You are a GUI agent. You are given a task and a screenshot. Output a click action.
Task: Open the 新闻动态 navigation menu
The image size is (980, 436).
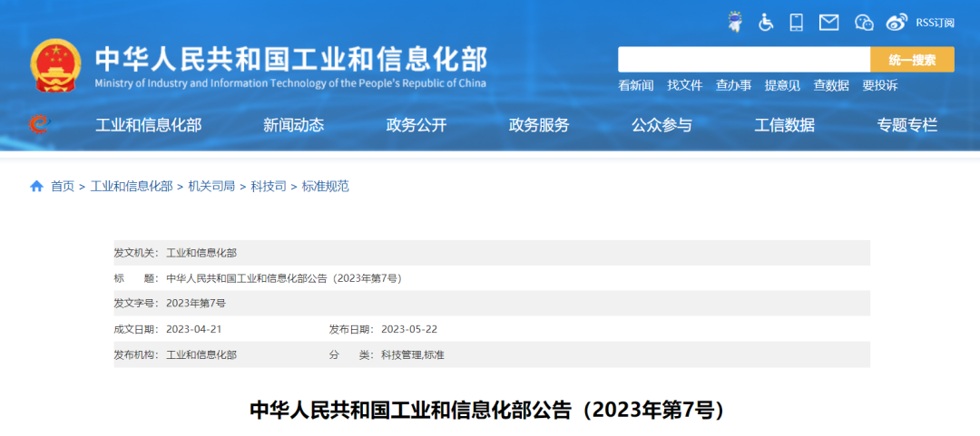coord(293,126)
